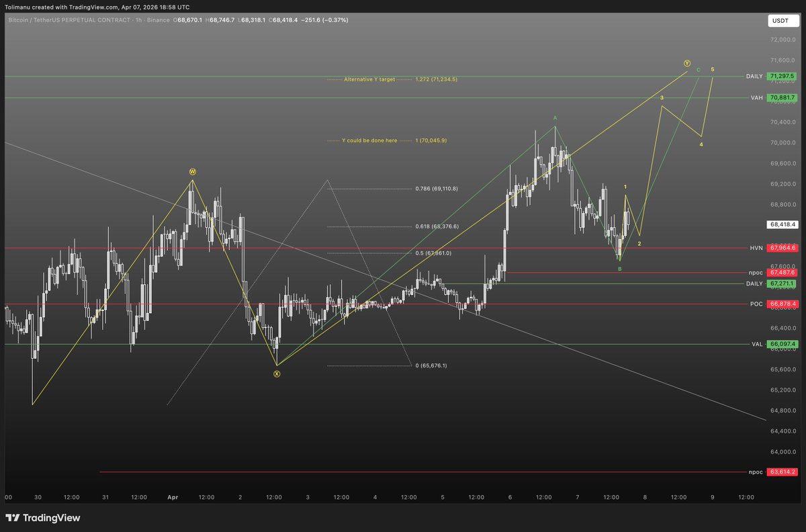Click 64,000.0 on the price axis
The width and height of the screenshot is (806, 532).
782,451
